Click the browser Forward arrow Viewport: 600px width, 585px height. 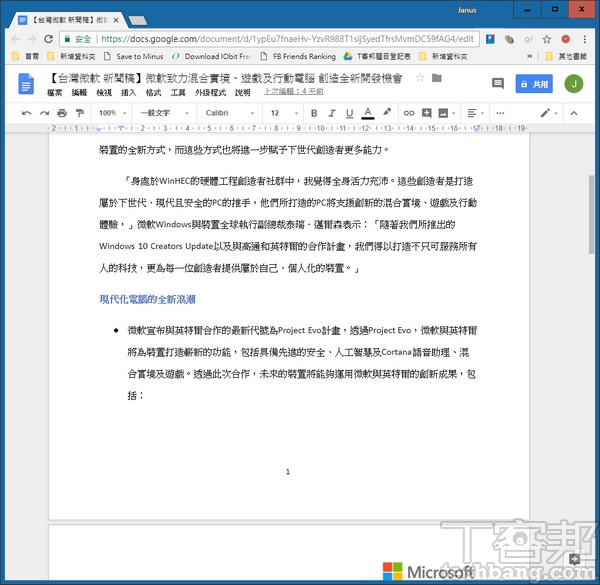(x=32, y=39)
